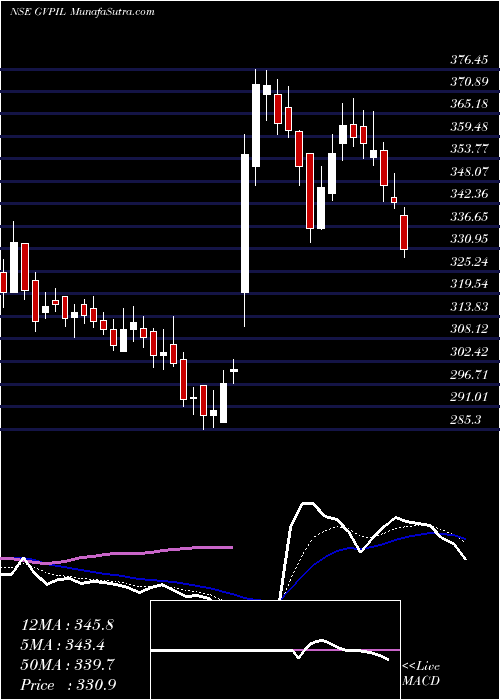
Task: Click the 12MA : 345.8 reading
Action: click(x=67, y=625)
